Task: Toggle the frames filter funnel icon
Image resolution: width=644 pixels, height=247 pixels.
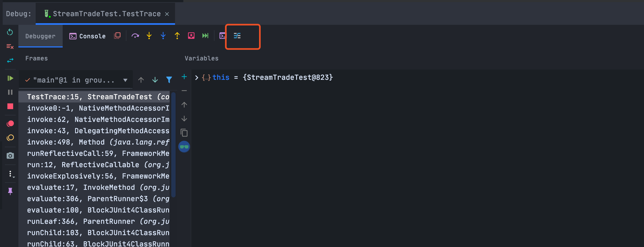Action: (x=169, y=80)
